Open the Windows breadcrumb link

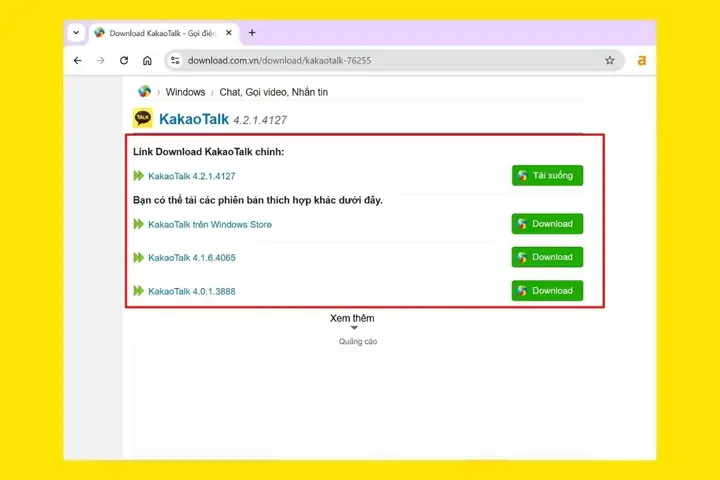coord(186,92)
